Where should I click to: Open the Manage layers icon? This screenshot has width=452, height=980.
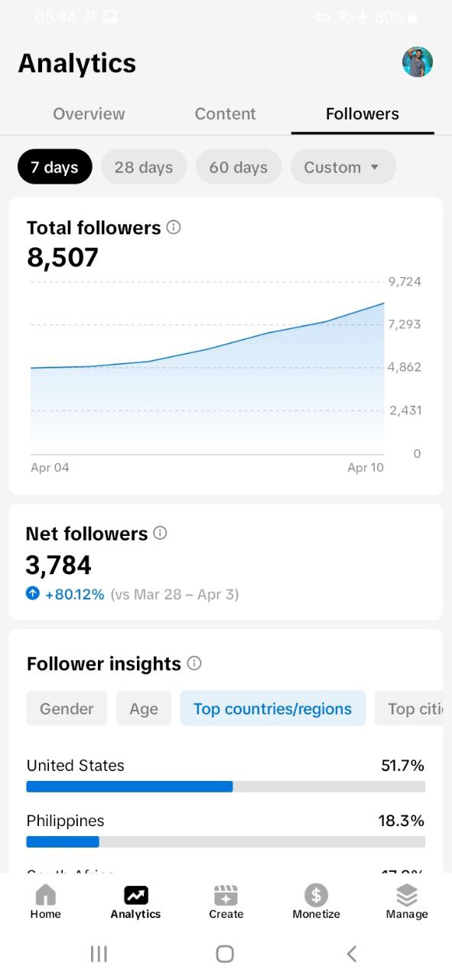pyautogui.click(x=407, y=894)
